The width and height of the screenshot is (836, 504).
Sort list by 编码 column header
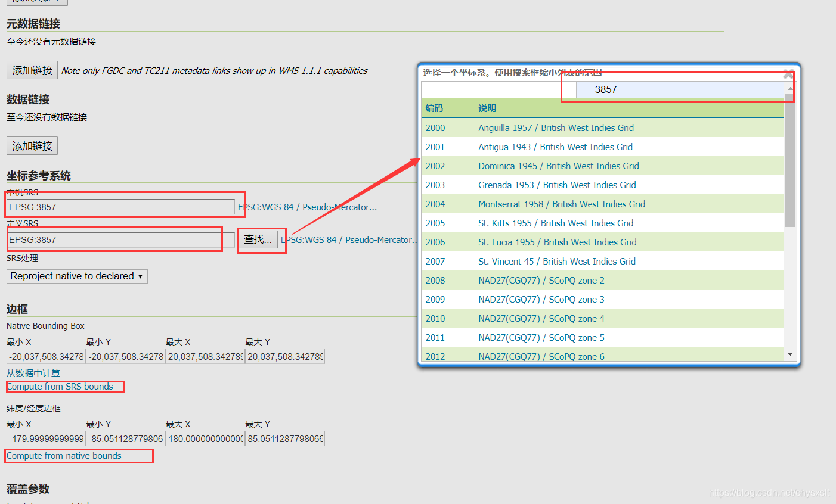tap(434, 108)
